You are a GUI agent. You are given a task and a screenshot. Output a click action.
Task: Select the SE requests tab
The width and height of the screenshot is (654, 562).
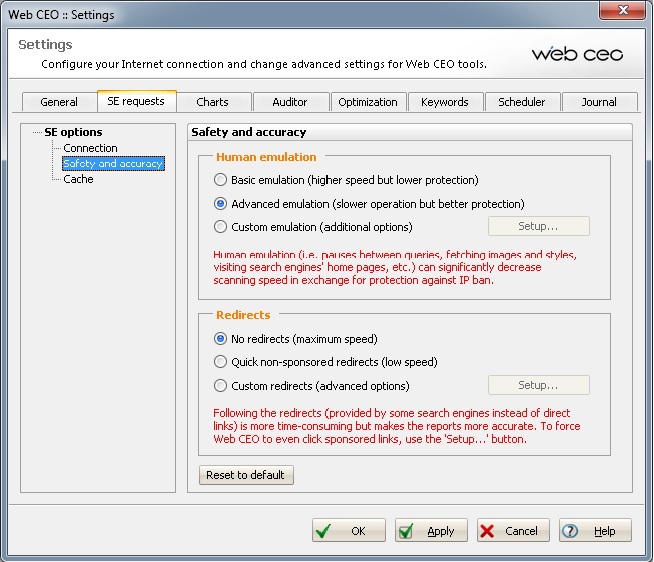click(x=136, y=101)
